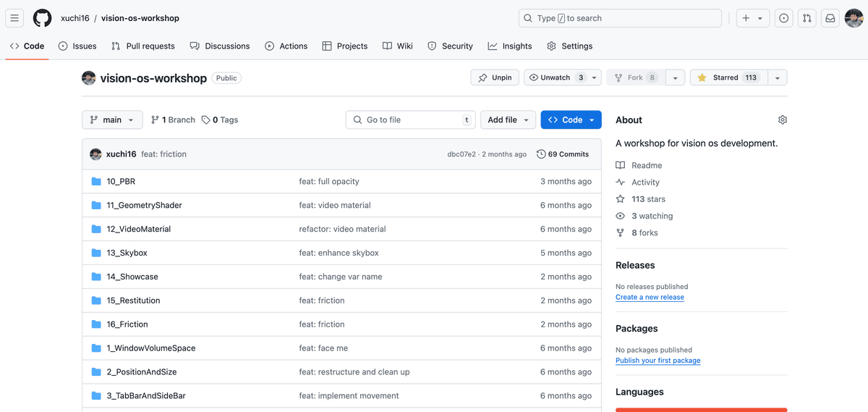
Task: Open commit message 'refactor: video material'
Action: [x=342, y=230]
